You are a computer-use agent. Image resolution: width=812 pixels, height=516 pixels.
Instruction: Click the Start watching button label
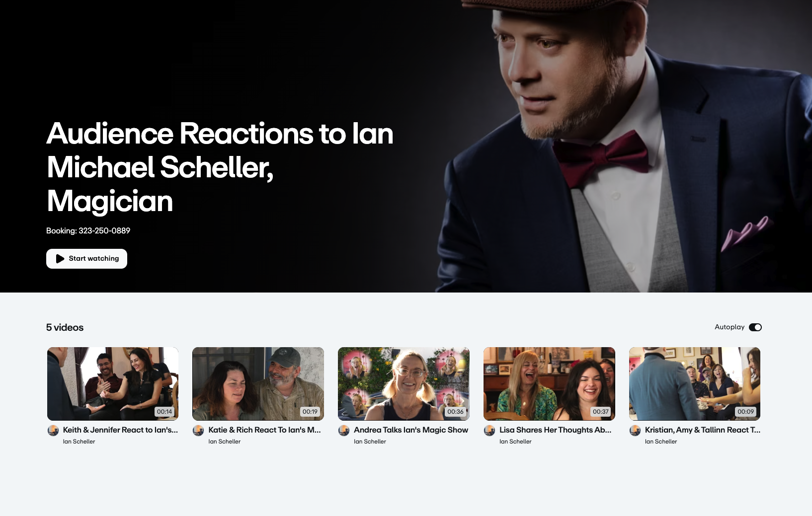[94, 259]
